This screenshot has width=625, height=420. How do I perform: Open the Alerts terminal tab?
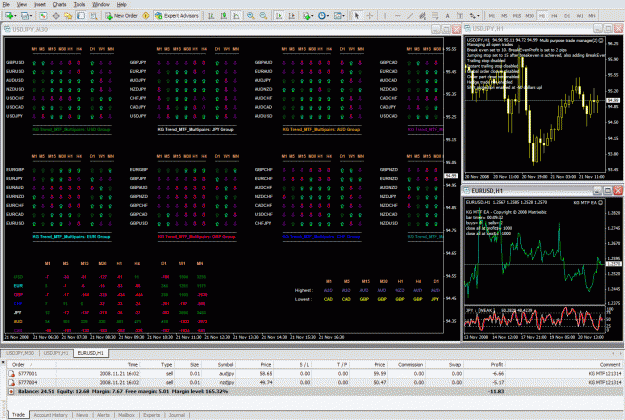coord(103,415)
